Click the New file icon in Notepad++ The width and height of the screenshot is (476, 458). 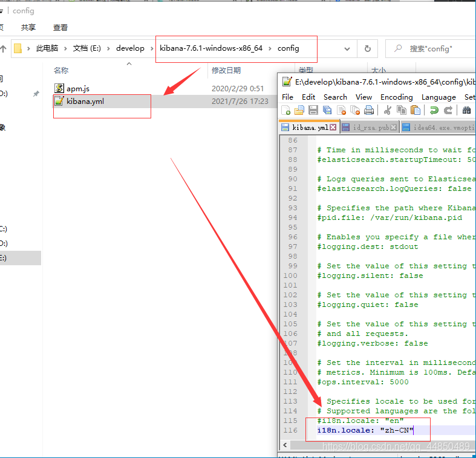click(285, 110)
